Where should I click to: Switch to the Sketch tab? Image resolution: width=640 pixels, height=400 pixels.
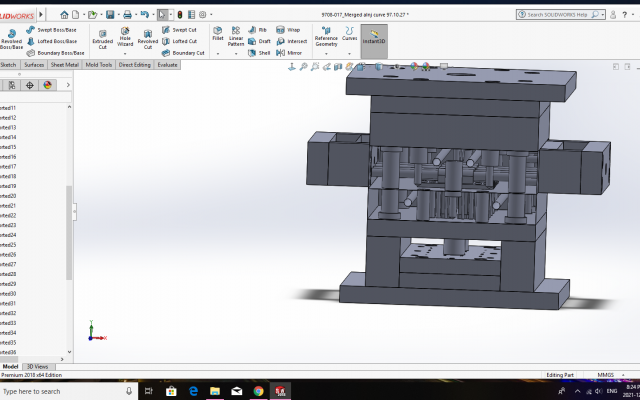[8, 65]
